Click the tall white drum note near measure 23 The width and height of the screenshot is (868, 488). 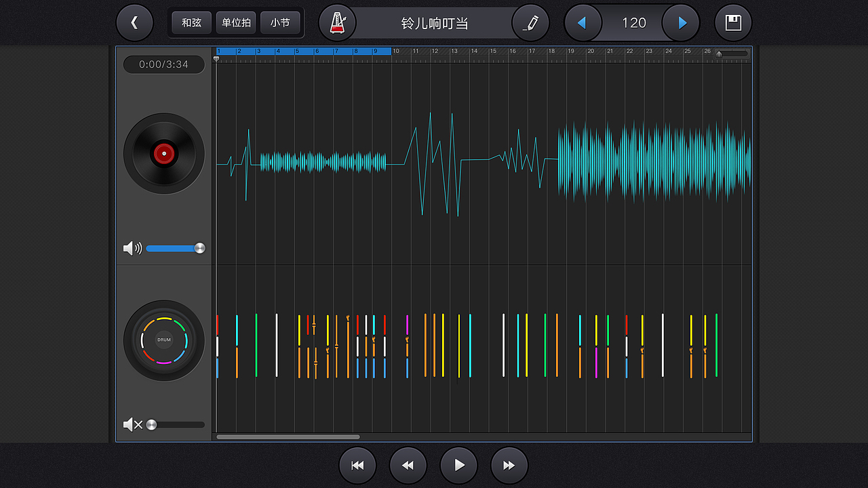pos(663,345)
